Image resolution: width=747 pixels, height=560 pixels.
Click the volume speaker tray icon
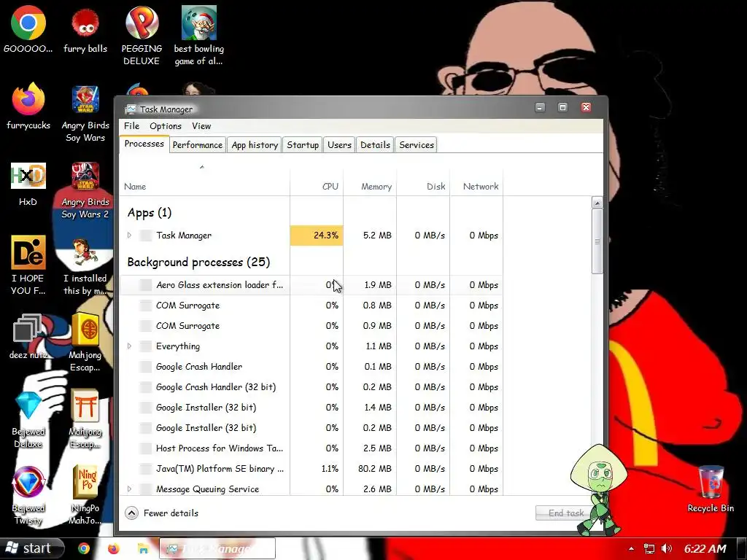[667, 548]
